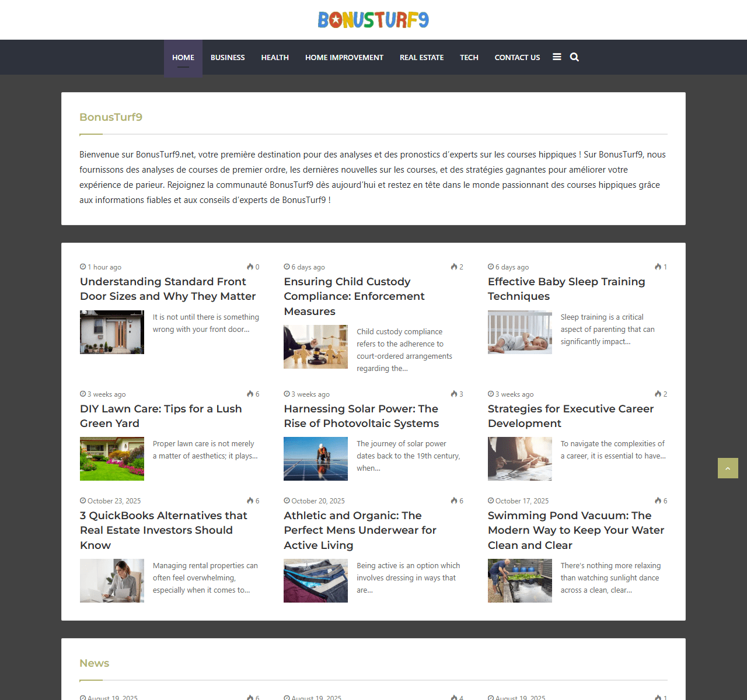Open 'DIY Lawn Care' article title
Viewport: 747px width, 700px height.
coord(160,416)
